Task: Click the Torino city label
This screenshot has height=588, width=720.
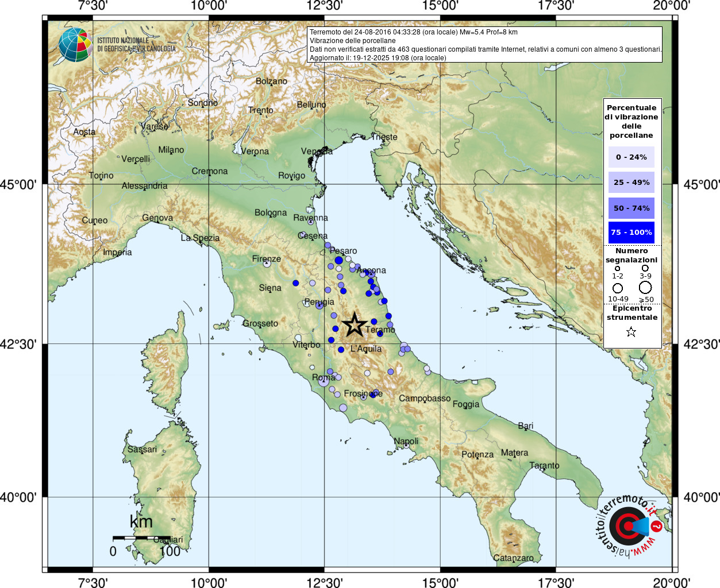Action: tap(101, 176)
